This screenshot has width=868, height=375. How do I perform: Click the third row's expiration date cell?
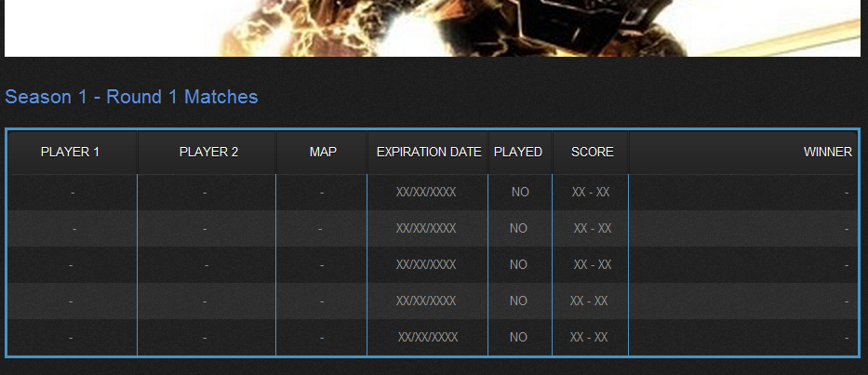[x=426, y=265]
